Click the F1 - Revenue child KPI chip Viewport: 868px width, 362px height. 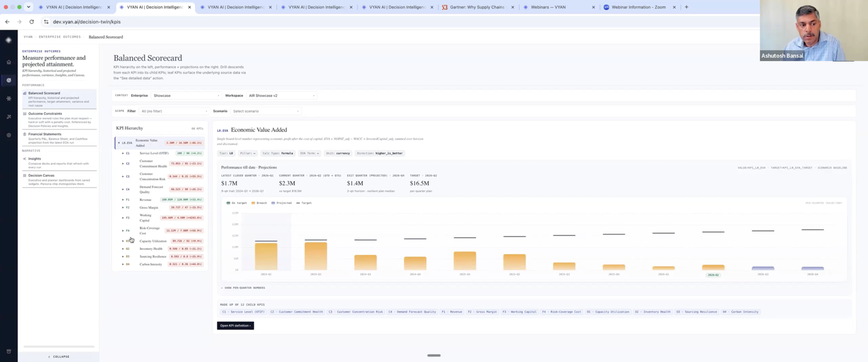452,312
